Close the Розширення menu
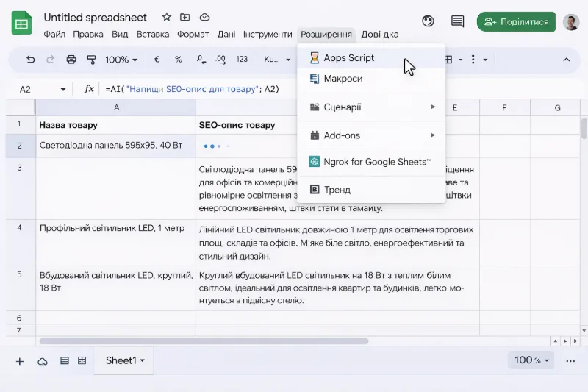The image size is (588, 392). pyautogui.click(x=326, y=34)
